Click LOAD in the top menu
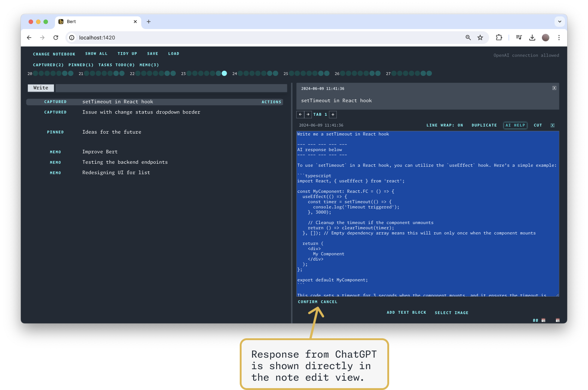 click(x=174, y=54)
